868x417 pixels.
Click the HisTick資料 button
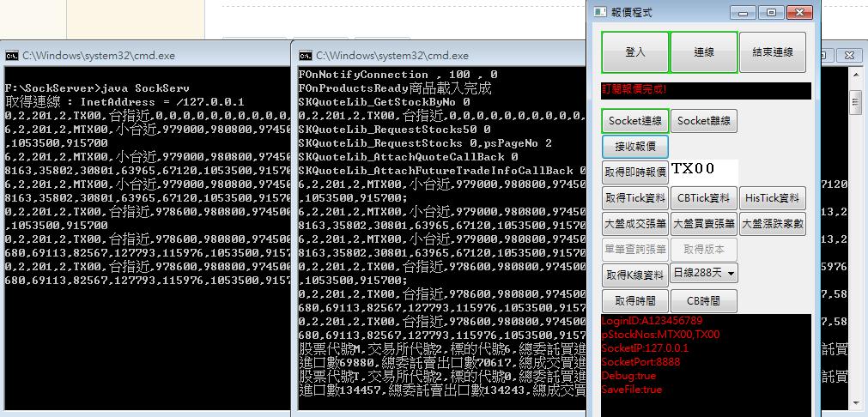coord(772,198)
